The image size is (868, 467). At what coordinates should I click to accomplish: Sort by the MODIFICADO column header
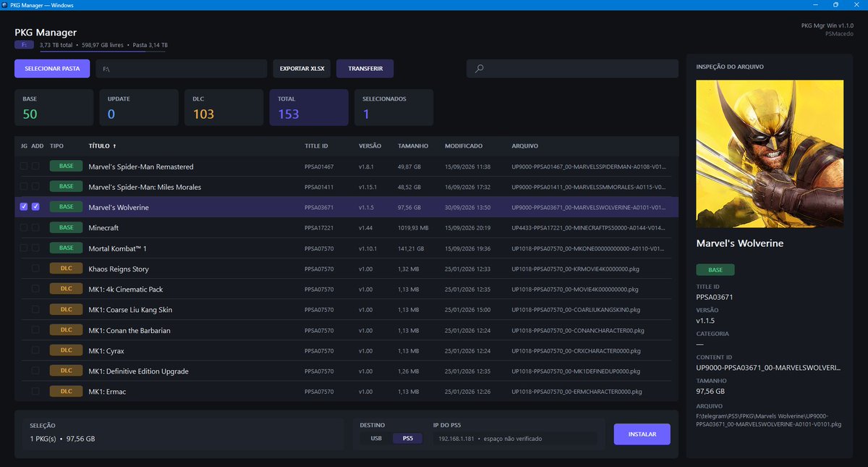[x=464, y=146]
